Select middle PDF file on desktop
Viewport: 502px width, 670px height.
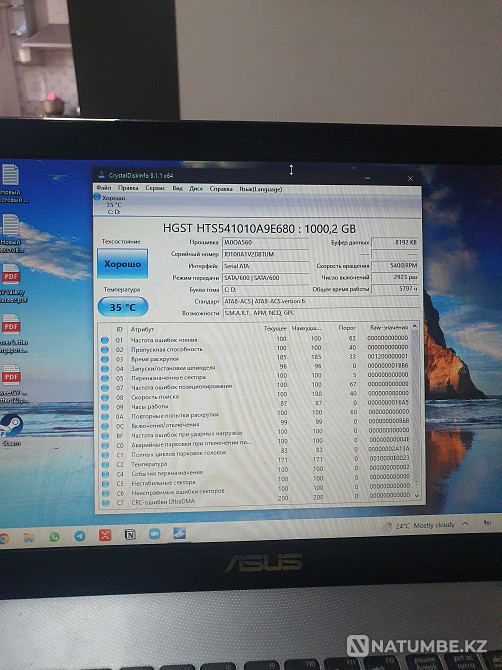pos(12,333)
